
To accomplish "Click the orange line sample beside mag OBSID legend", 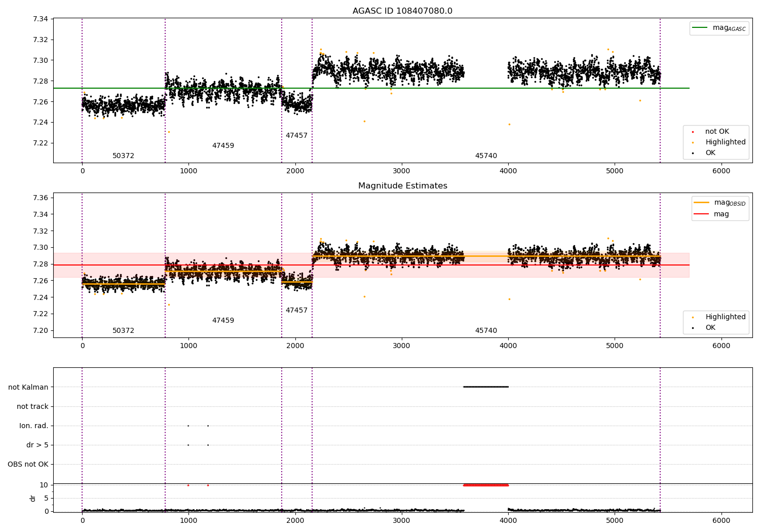I will [701, 203].
